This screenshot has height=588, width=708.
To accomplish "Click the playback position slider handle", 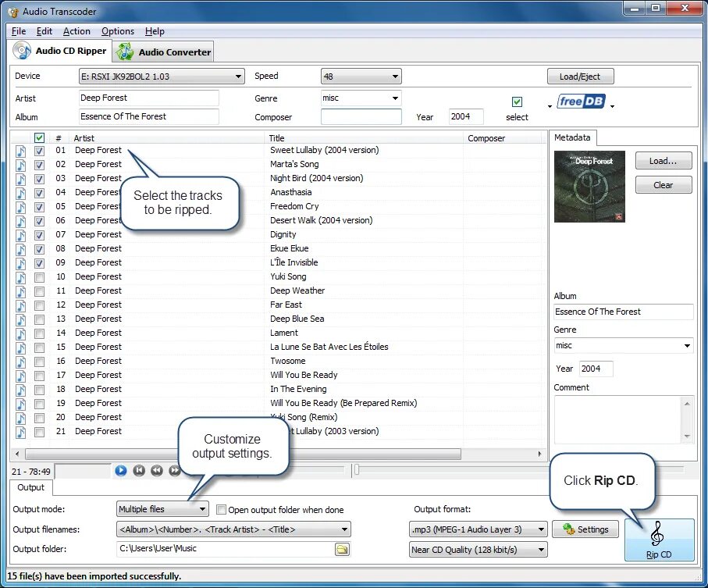I will [x=356, y=470].
